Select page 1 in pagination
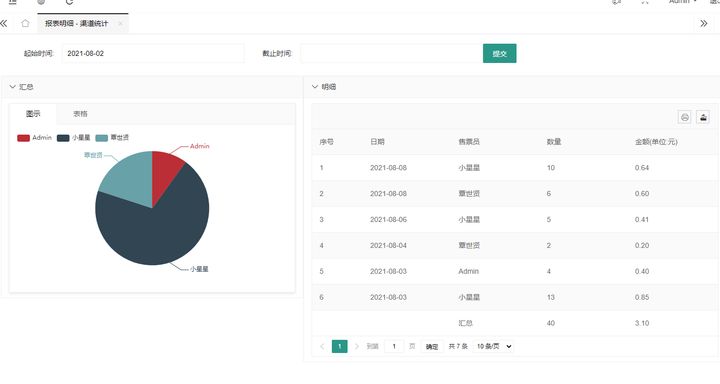This screenshot has width=720, height=384. pyautogui.click(x=339, y=346)
